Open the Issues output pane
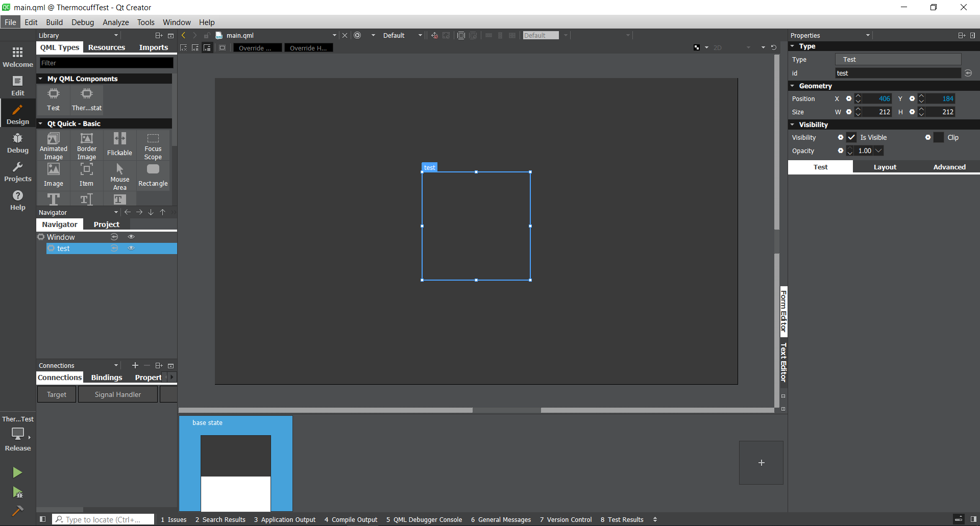980x526 pixels. click(174, 519)
